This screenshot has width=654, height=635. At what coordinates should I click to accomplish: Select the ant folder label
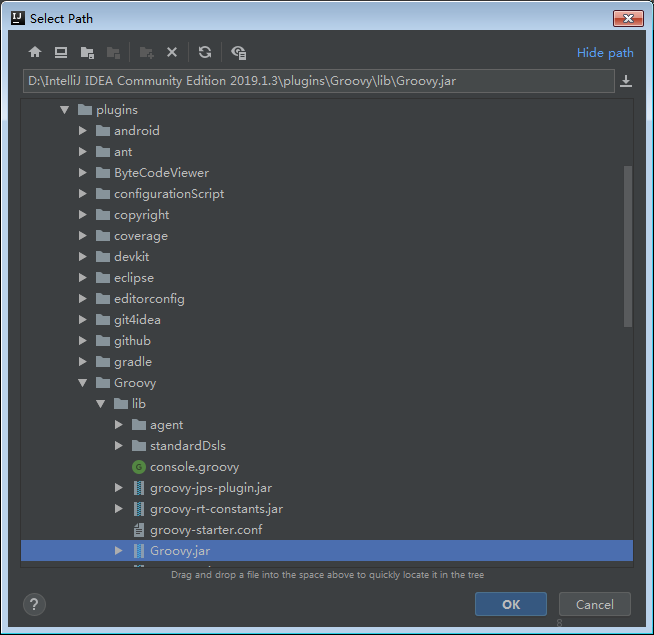(123, 152)
